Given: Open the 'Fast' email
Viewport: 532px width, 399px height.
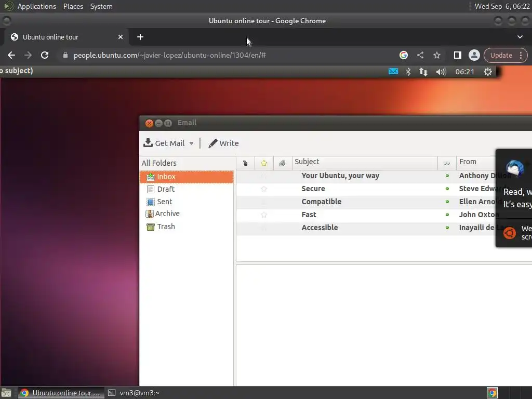Looking at the screenshot, I should (x=309, y=215).
